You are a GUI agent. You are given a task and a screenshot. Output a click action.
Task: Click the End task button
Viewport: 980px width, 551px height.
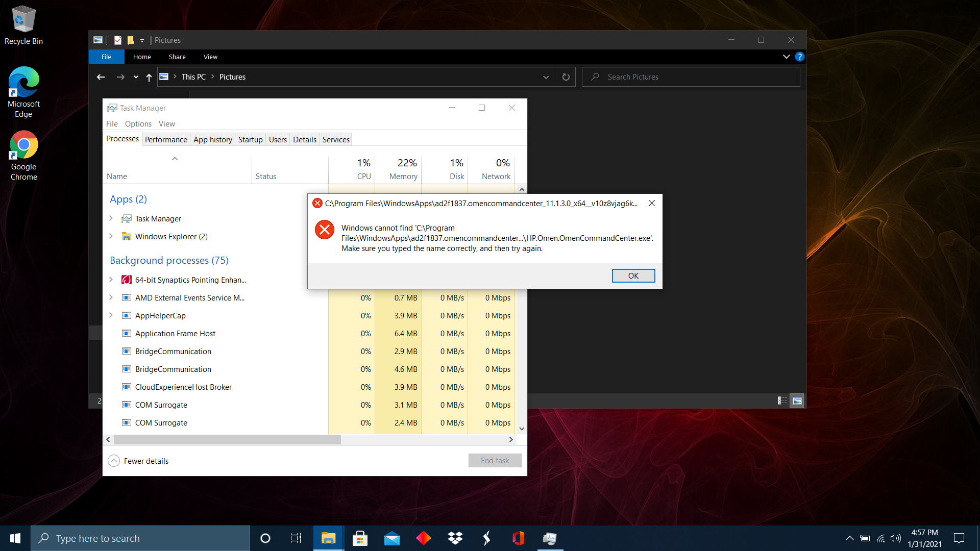tap(495, 460)
